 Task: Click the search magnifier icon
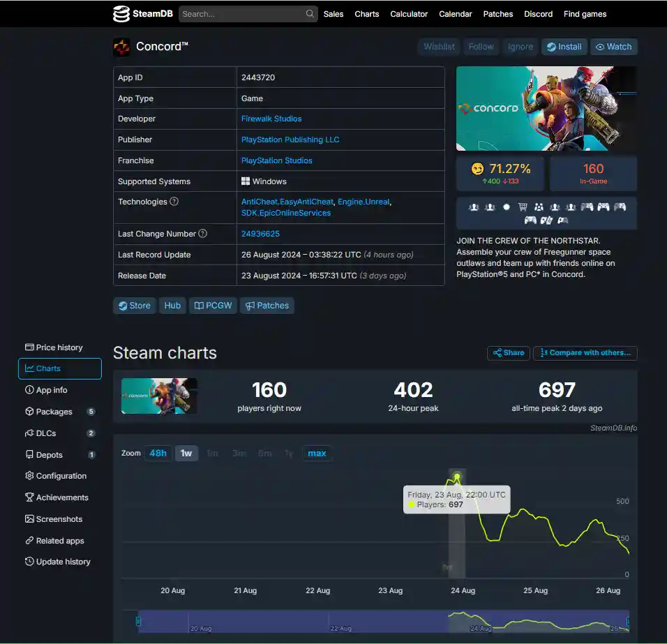pos(310,14)
